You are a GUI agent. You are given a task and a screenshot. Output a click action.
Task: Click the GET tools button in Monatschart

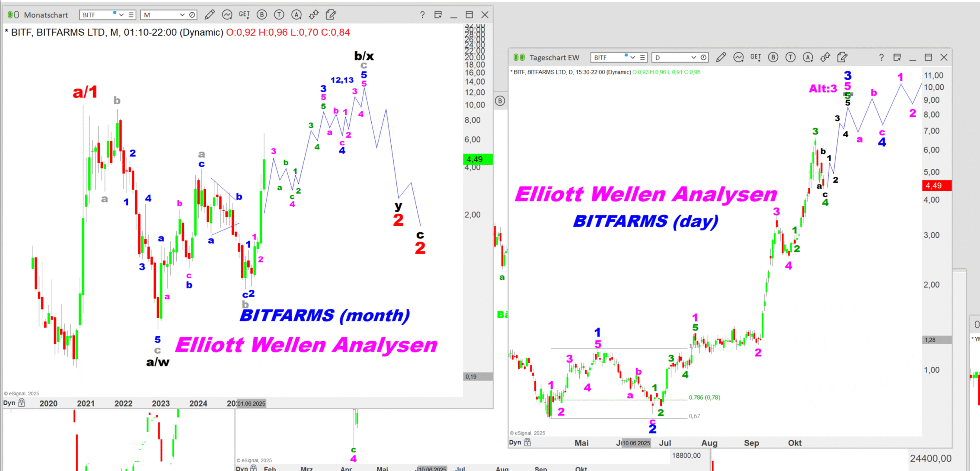click(244, 15)
